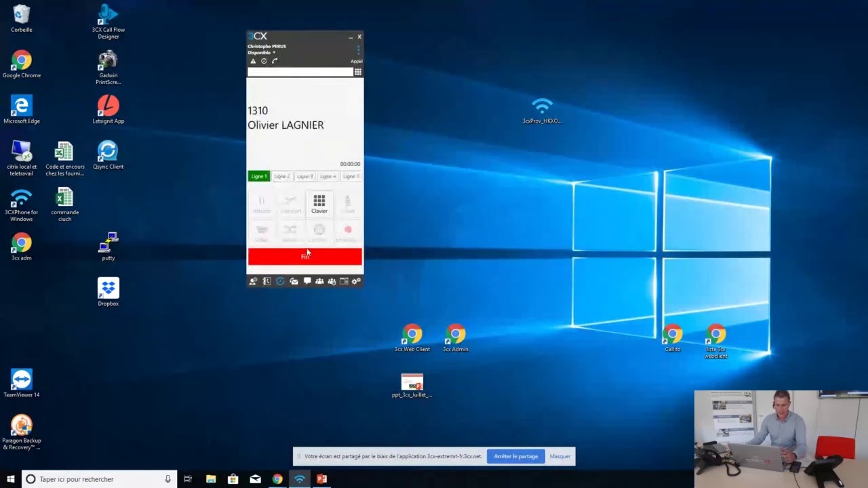Select the Corbeille recycle bin
This screenshot has width=868, height=488.
click(22, 19)
